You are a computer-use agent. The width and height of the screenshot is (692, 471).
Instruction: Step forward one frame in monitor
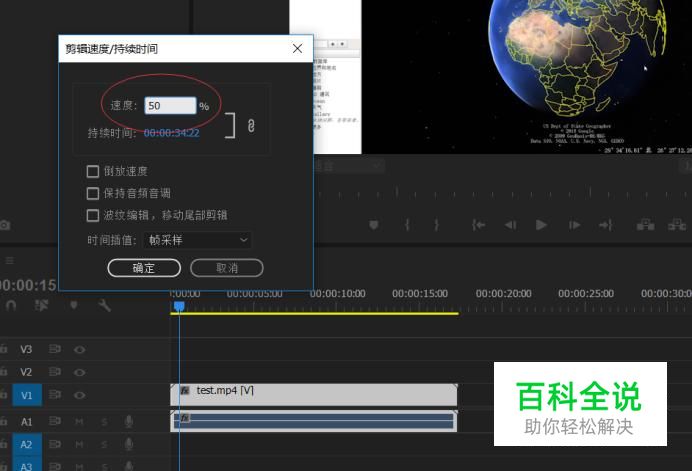pos(574,225)
